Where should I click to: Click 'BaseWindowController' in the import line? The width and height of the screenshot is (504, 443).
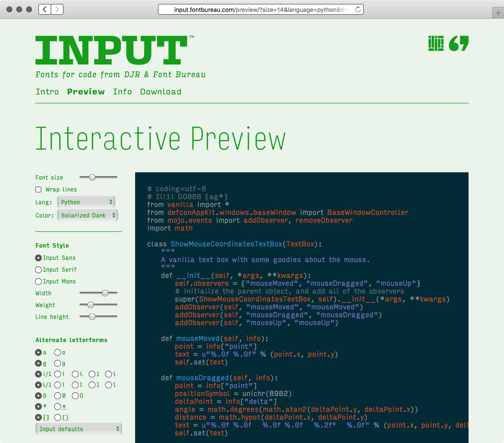click(x=368, y=212)
